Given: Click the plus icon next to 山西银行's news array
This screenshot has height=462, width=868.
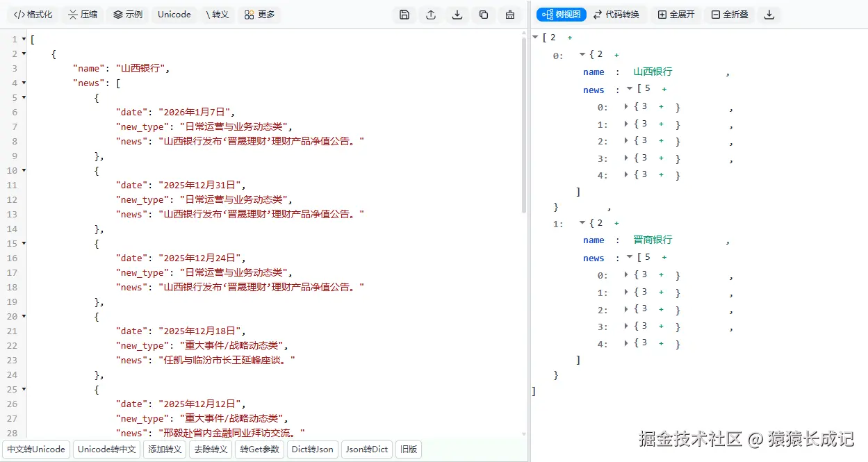Looking at the screenshot, I should point(664,89).
